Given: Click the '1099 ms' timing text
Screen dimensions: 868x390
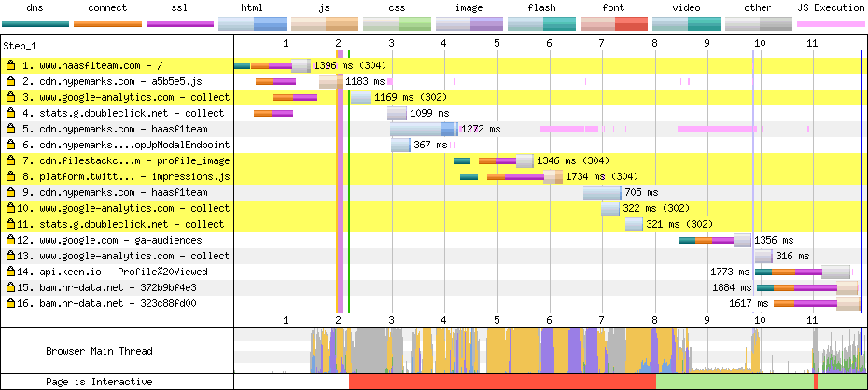Looking at the screenshot, I should [x=429, y=113].
